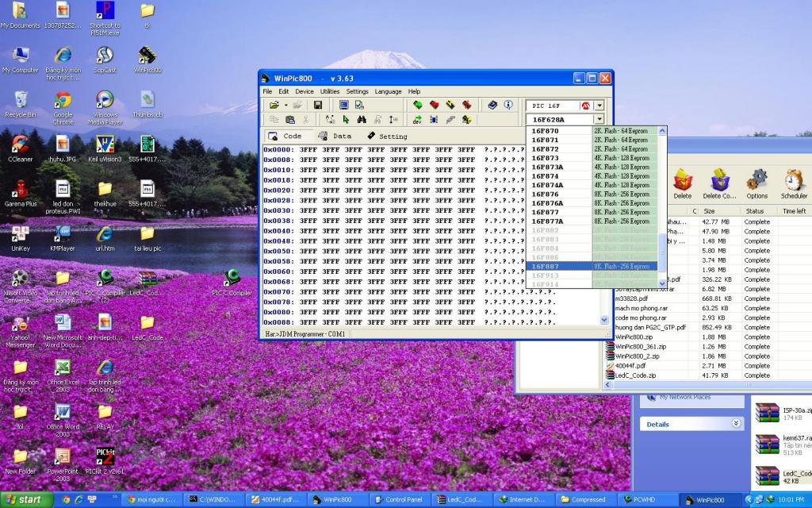
Task: Click the Keil uVision3 desktop icon
Action: (105, 148)
